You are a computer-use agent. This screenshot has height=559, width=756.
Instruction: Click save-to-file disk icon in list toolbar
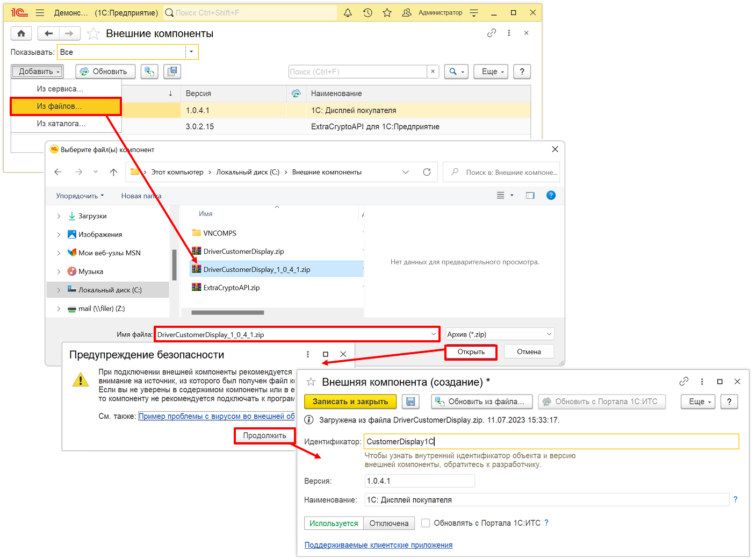pyautogui.click(x=172, y=71)
